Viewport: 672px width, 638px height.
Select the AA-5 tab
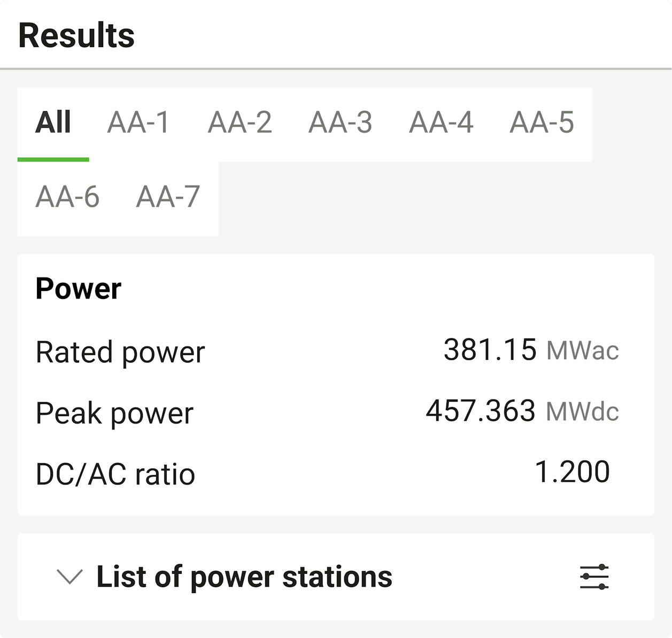point(542,122)
